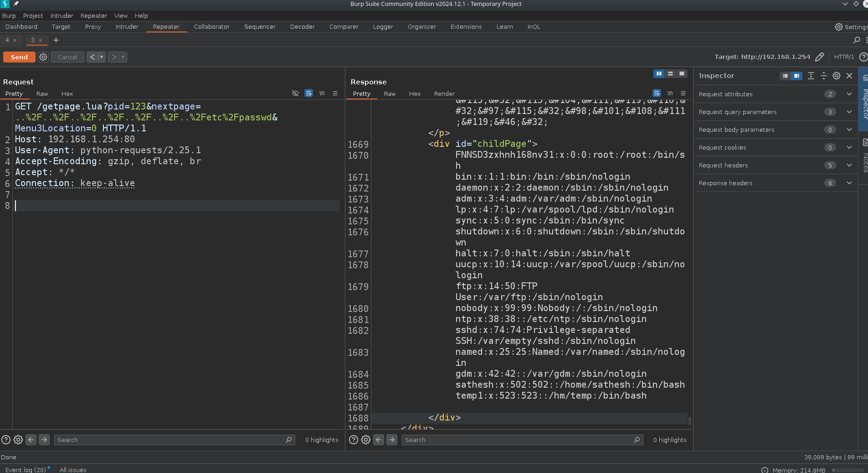Open All issues in status bar
This screenshot has width=868, height=473.
(73, 470)
